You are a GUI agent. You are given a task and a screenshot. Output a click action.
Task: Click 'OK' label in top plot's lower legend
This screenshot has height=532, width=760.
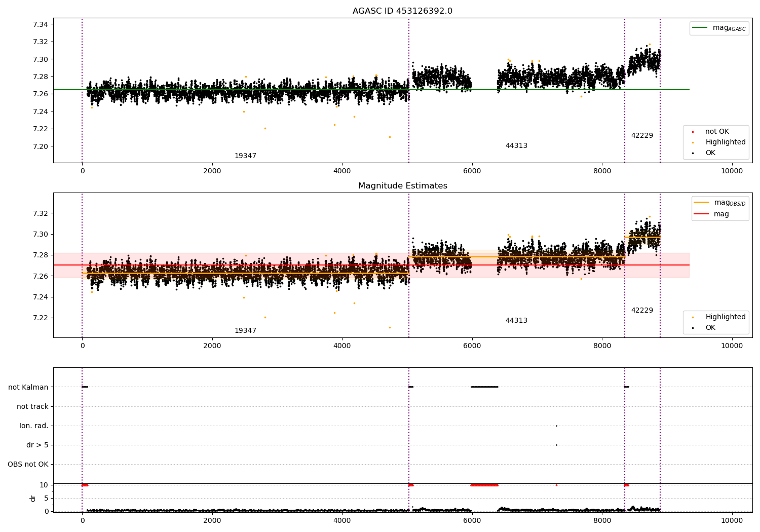(x=710, y=153)
